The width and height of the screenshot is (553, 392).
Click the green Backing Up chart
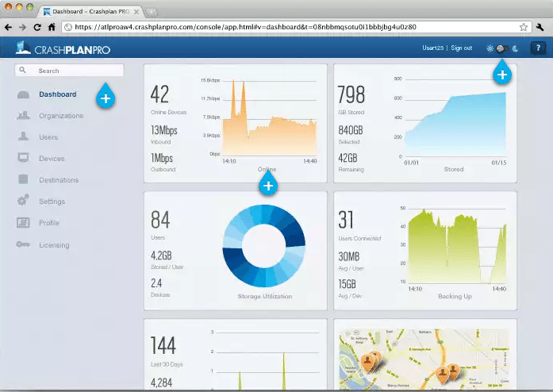pyautogui.click(x=458, y=246)
